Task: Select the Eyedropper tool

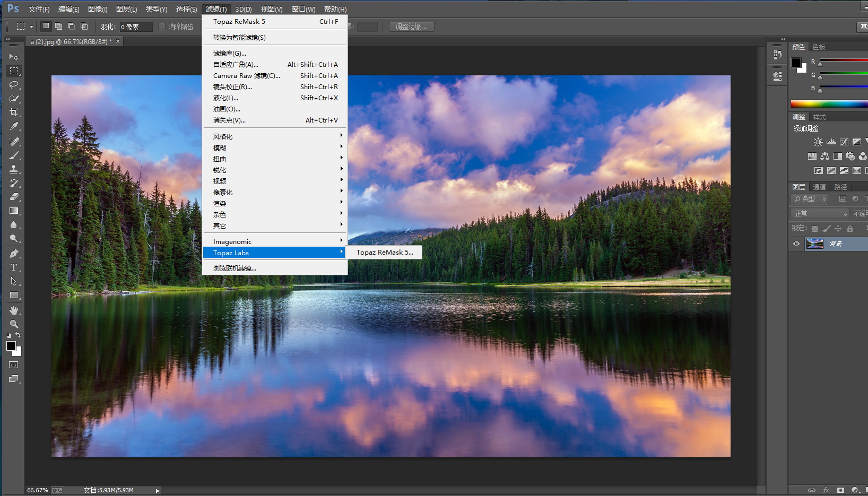Action: point(14,126)
